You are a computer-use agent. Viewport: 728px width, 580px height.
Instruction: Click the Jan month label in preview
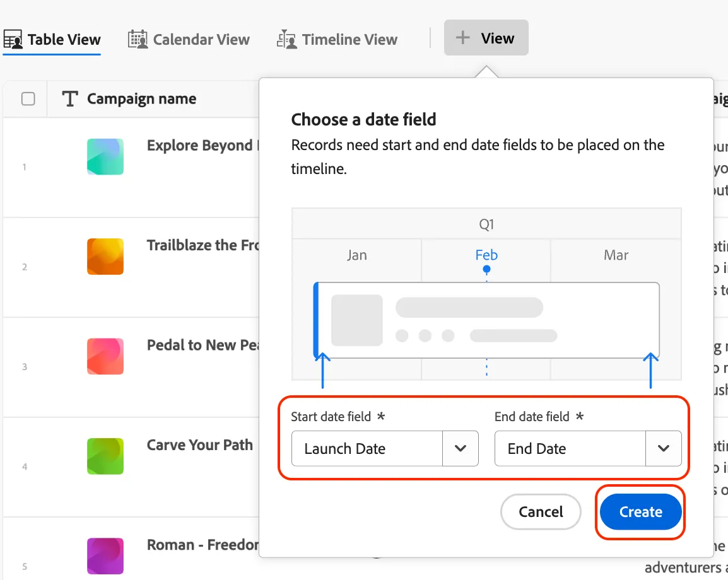point(356,255)
